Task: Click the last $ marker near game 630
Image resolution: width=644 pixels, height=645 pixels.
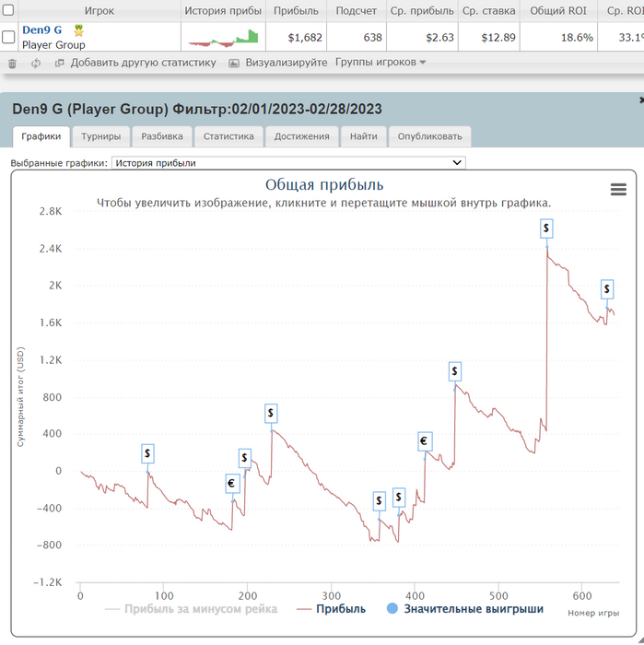Action: click(x=607, y=289)
